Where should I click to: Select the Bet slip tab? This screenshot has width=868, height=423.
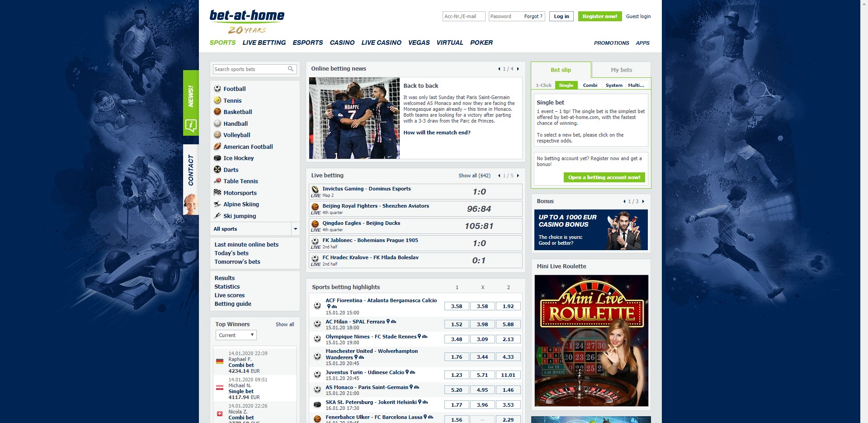[x=561, y=70]
